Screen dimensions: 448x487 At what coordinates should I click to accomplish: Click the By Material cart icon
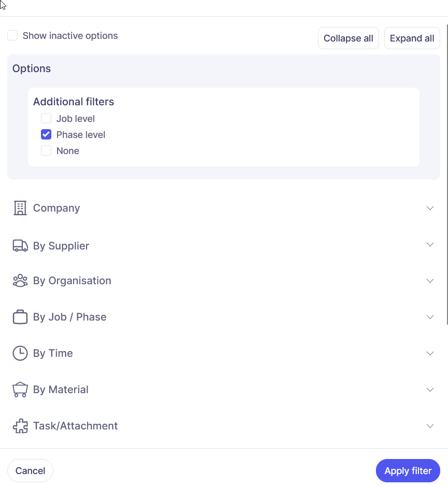coord(20,389)
